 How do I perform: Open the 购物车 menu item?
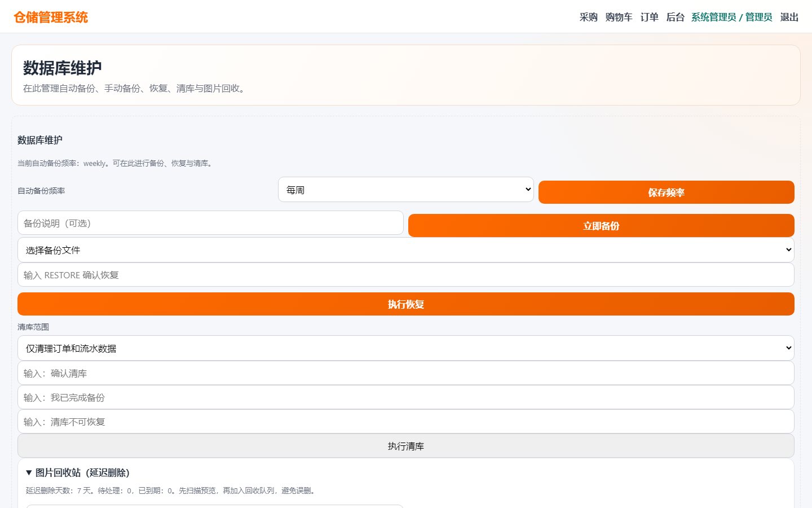point(619,17)
